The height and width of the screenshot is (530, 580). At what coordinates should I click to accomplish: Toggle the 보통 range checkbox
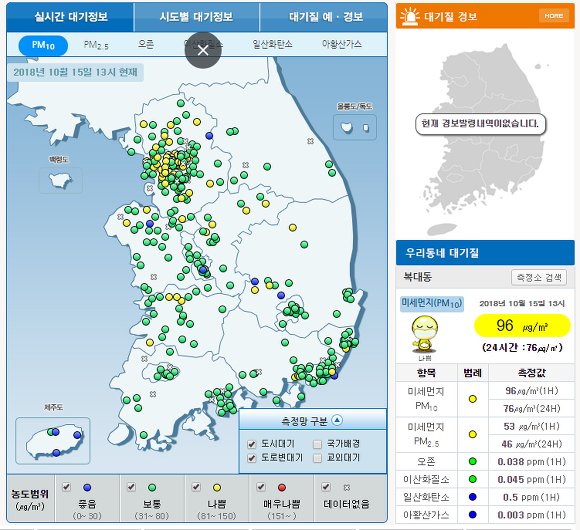(131, 487)
